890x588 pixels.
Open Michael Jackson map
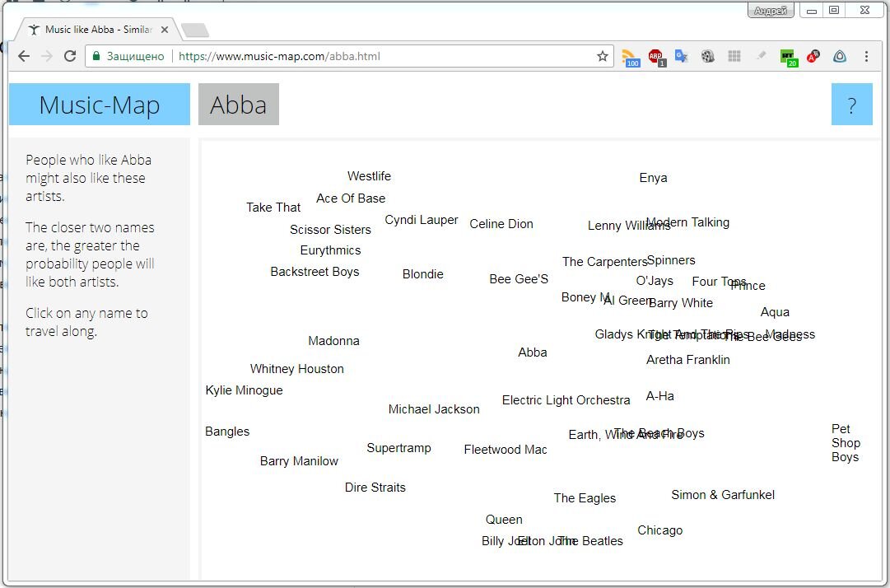click(x=434, y=408)
